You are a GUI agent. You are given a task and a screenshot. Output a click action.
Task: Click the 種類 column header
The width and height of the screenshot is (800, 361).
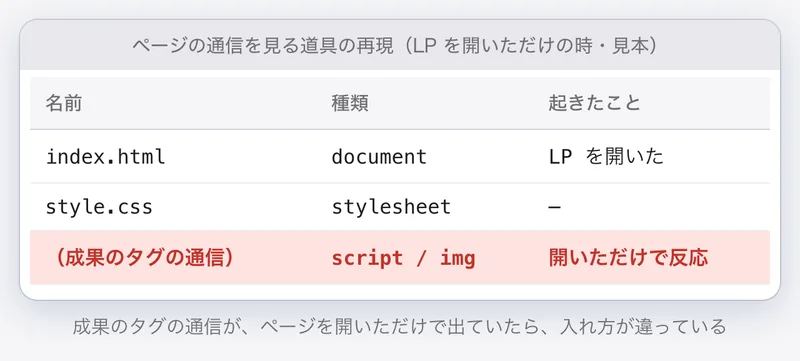pyautogui.click(x=350, y=104)
